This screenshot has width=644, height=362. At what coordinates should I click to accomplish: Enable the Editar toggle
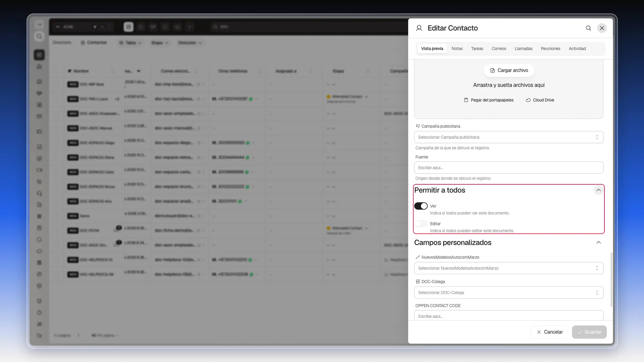421,224
